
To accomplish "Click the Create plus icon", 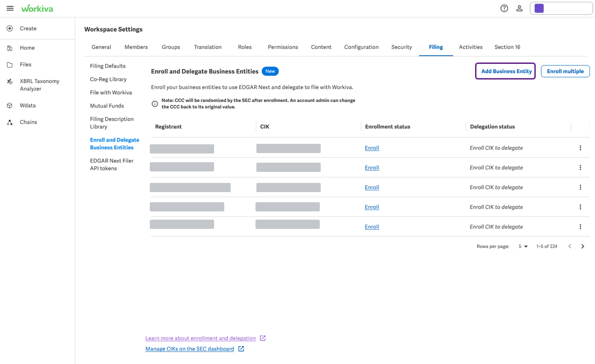I will pos(10,28).
